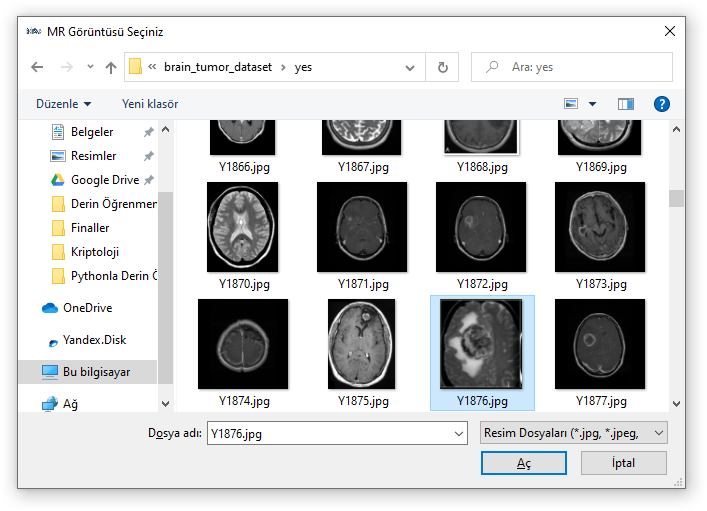Select thumbnail Y1869.jpg
The width and height of the screenshot is (707, 511).
[x=600, y=138]
